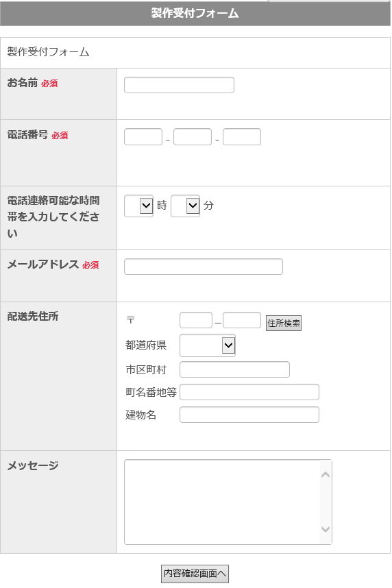
Task: Click message box scroll up arrow
Action: point(326,475)
